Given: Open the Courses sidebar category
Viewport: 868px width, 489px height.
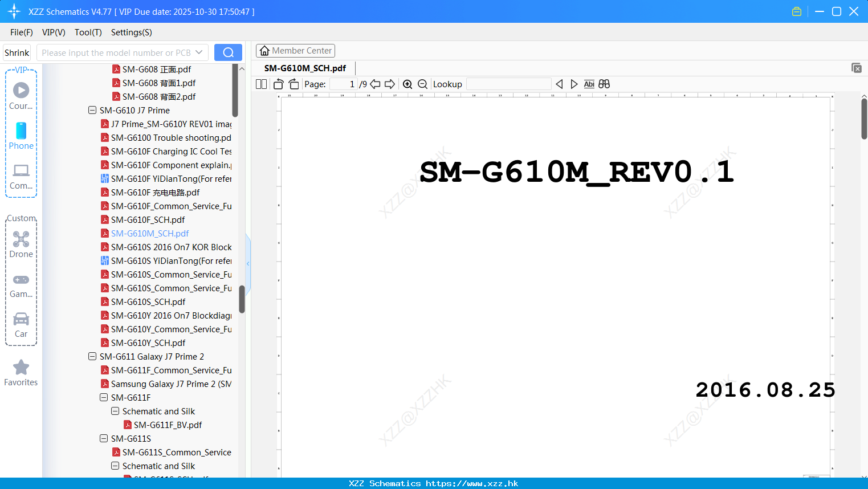Looking at the screenshot, I should [21, 96].
